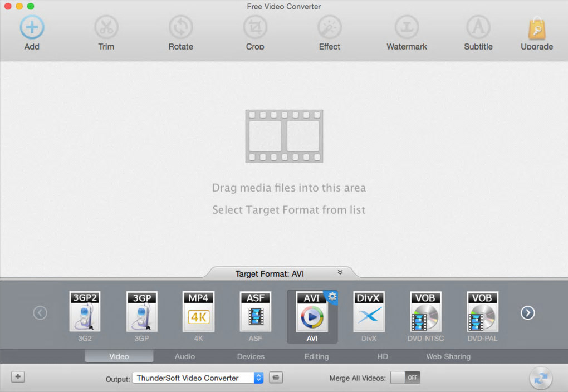The width and height of the screenshot is (568, 392).
Task: Switch to the Video tab
Action: [119, 356]
